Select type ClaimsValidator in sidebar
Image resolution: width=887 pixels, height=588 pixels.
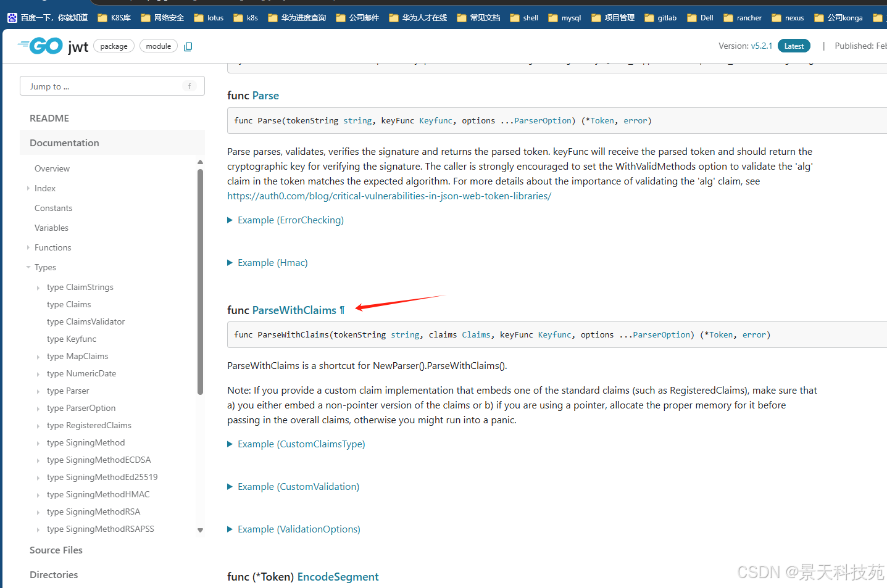click(x=86, y=322)
